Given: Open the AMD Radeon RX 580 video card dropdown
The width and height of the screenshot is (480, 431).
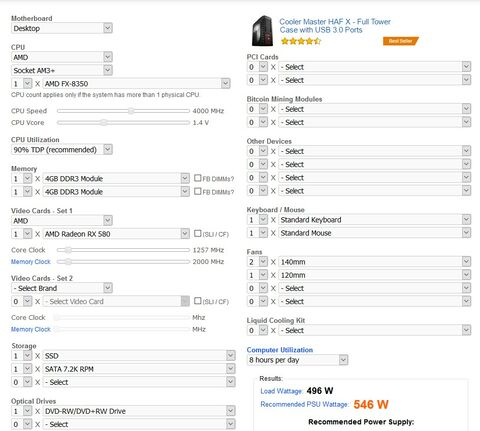Looking at the screenshot, I should 116,234.
